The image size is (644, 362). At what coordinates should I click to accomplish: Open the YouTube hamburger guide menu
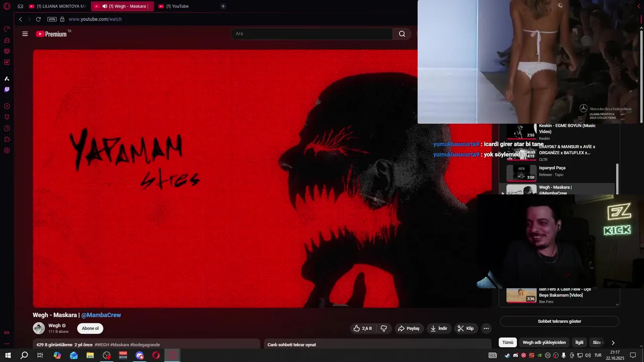25,34
